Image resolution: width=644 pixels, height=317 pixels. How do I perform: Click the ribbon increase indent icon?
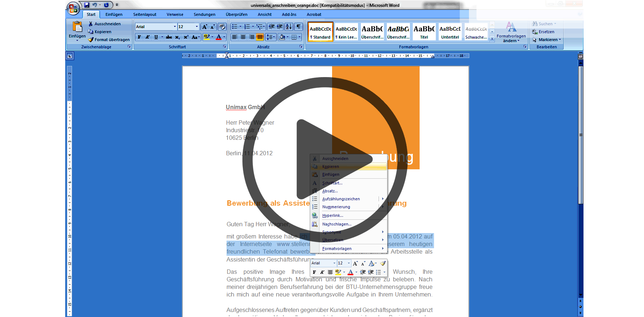pos(279,27)
